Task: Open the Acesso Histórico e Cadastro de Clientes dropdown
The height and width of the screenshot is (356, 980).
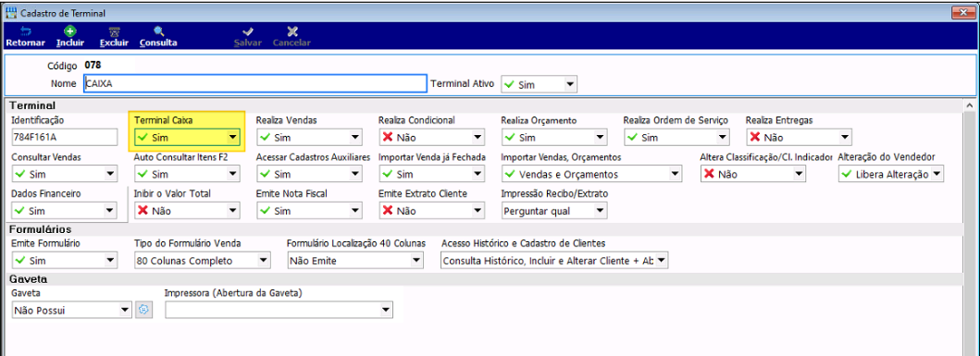Action: [554, 261]
